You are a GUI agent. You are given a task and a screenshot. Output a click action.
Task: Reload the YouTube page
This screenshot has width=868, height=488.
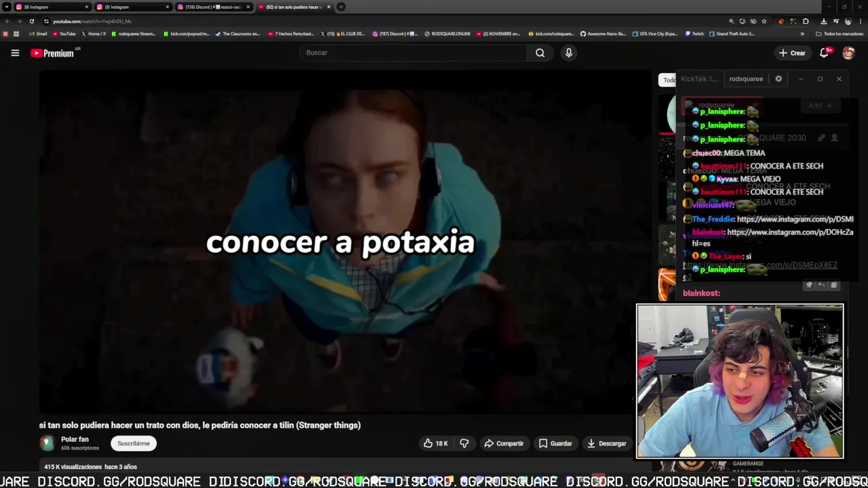click(x=31, y=21)
